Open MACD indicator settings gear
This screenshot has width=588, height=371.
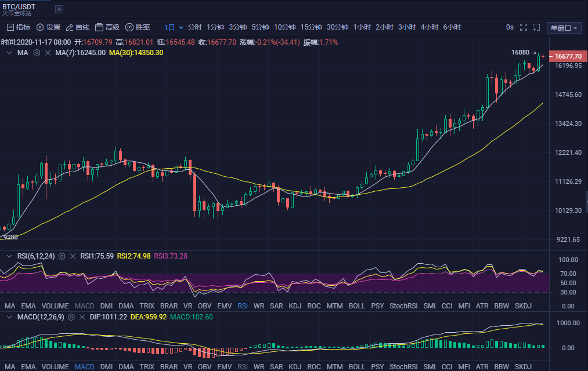click(71, 317)
